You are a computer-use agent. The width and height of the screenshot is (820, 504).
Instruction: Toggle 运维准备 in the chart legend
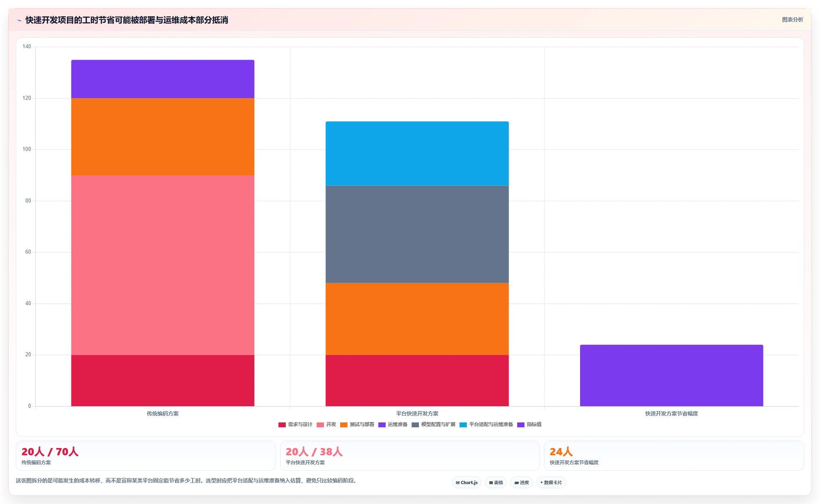click(x=393, y=424)
